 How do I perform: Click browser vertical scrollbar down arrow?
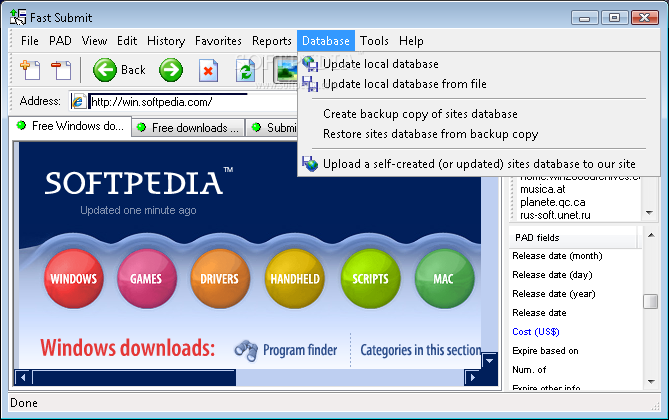tap(489, 361)
